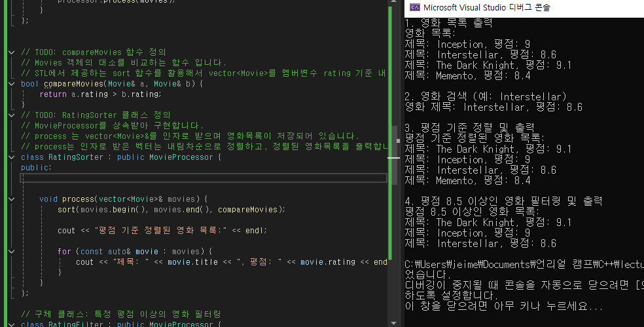644x327 pixels.
Task: Click console line '2. 영화 검색 (예: Interstellar)'
Action: point(486,97)
